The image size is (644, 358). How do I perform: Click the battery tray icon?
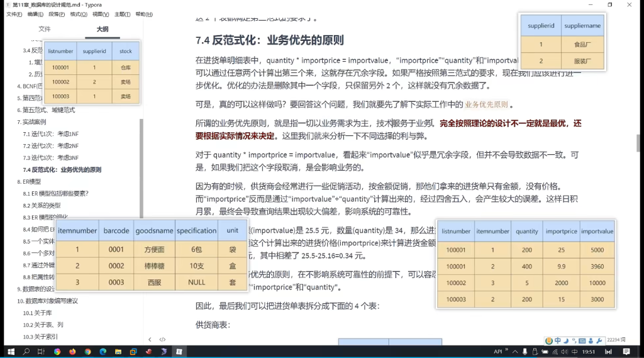[x=545, y=352]
